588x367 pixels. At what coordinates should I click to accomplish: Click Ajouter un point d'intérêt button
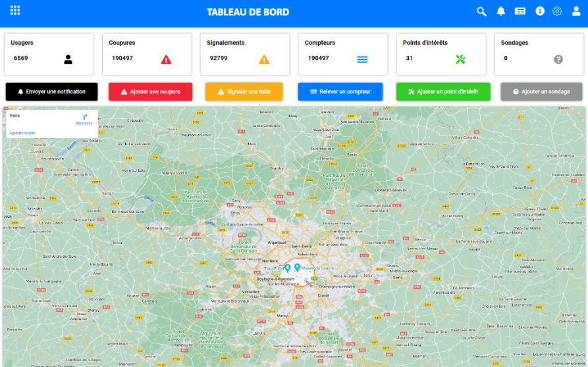click(x=443, y=92)
